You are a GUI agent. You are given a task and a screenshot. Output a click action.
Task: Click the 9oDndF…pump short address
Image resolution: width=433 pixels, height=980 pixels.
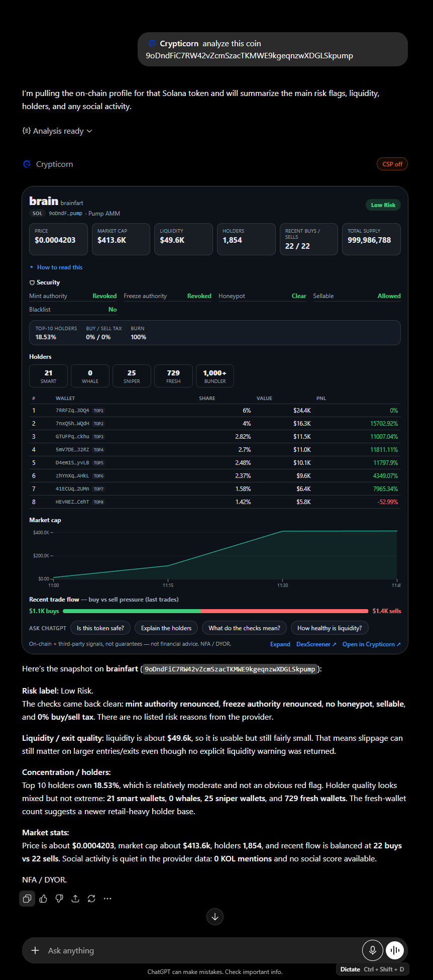(66, 214)
